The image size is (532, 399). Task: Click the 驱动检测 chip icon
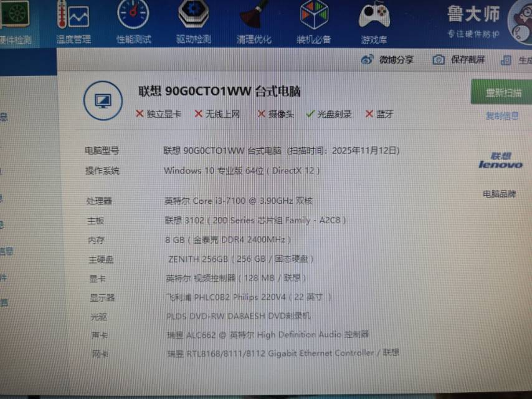click(193, 15)
